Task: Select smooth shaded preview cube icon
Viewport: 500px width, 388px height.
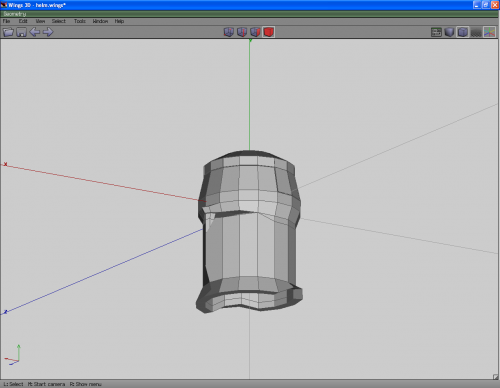Action: (449, 32)
